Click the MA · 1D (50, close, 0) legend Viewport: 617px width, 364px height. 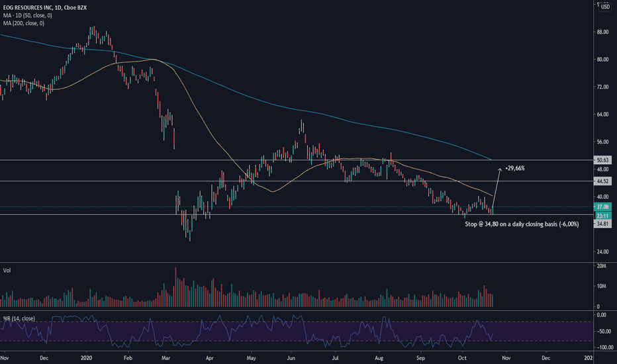pos(28,15)
